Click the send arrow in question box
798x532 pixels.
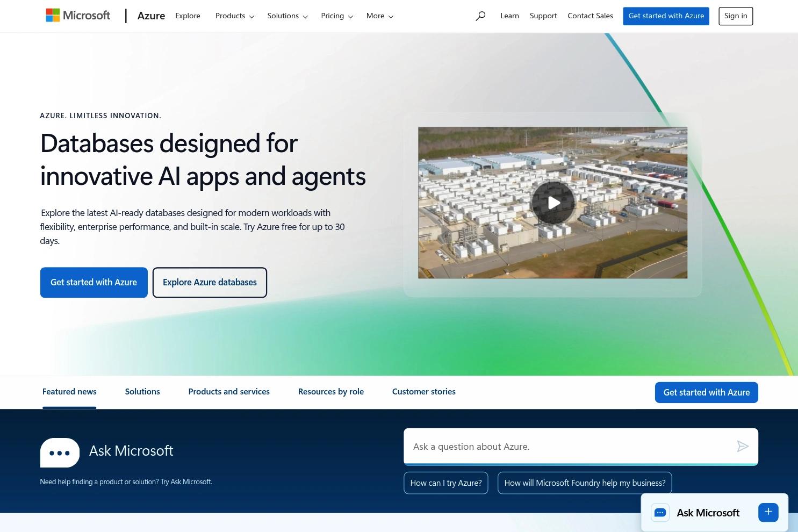(x=743, y=447)
